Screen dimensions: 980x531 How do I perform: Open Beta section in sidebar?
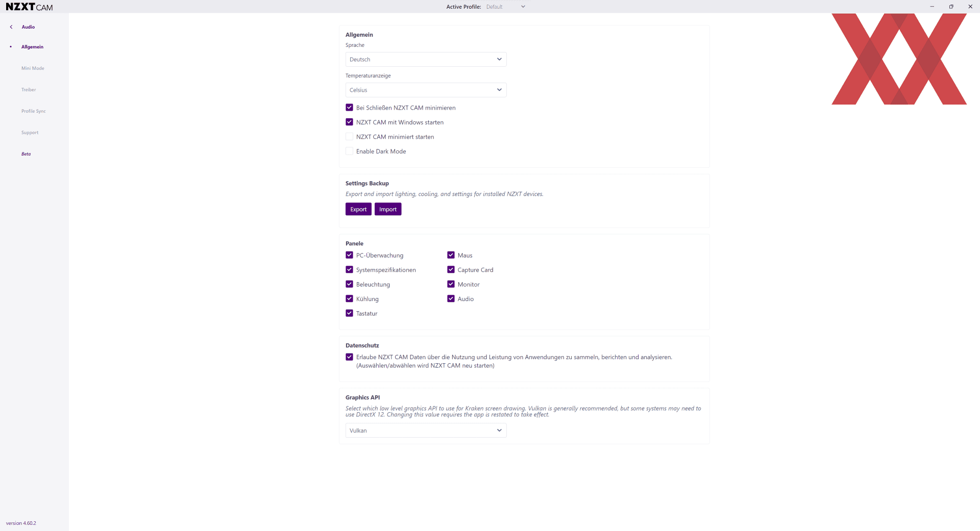pyautogui.click(x=26, y=154)
